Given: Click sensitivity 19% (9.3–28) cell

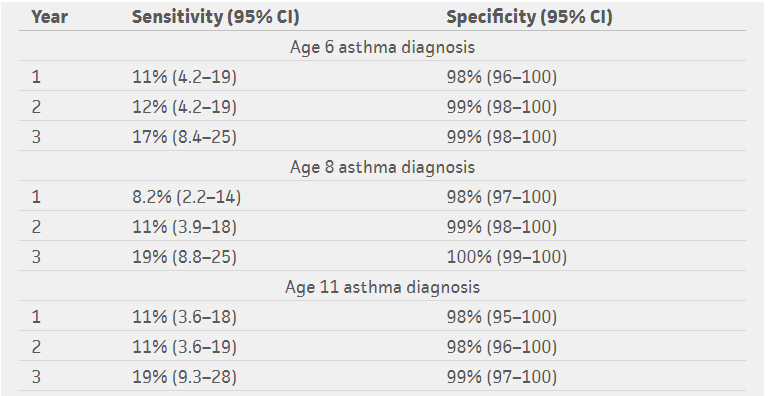Looking at the screenshot, I should click(184, 377).
